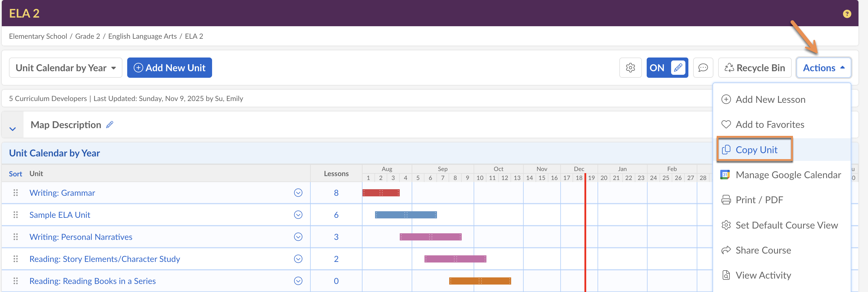This screenshot has height=292, width=868.
Task: Select Copy Unit from Actions menu
Action: coord(756,150)
